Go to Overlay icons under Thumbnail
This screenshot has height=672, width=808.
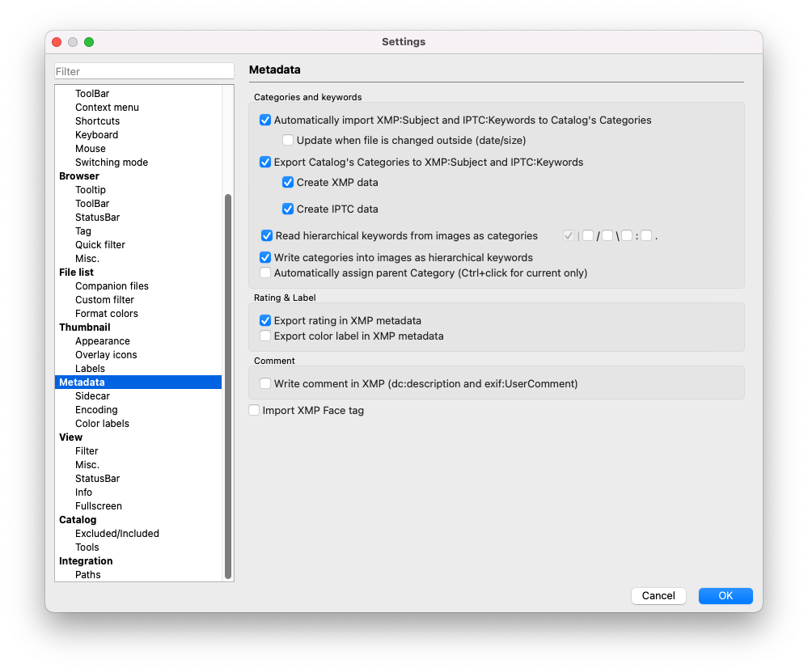pyautogui.click(x=106, y=355)
